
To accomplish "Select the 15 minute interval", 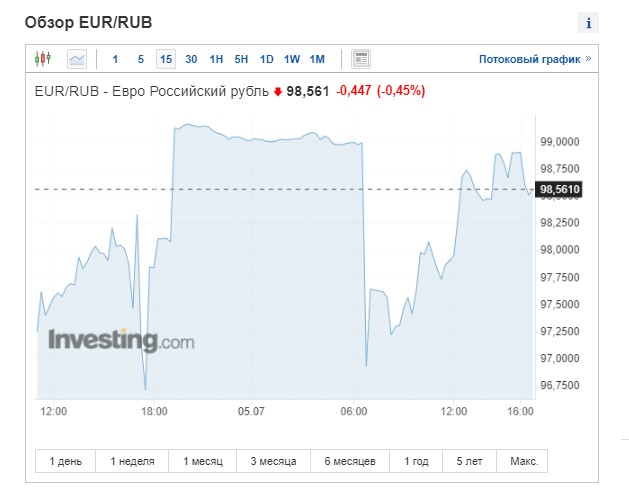I will (x=166, y=59).
